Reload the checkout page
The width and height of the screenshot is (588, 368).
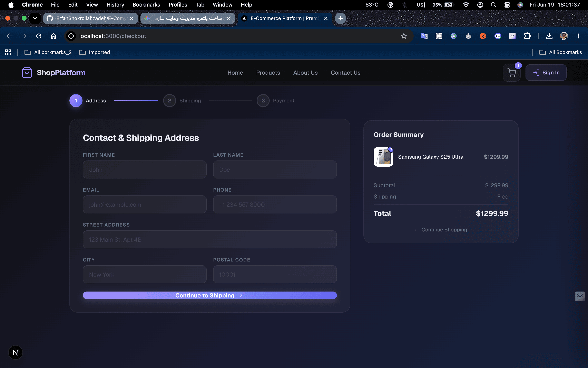coord(39,36)
